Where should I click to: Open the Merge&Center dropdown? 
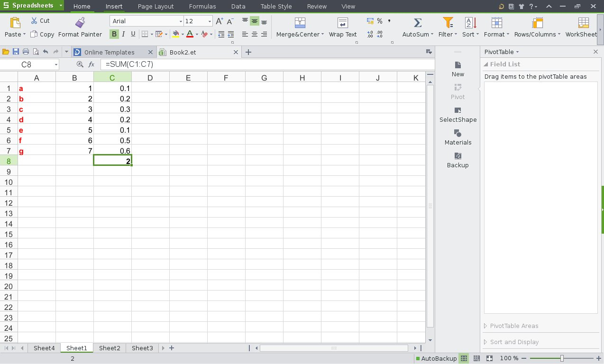322,35
